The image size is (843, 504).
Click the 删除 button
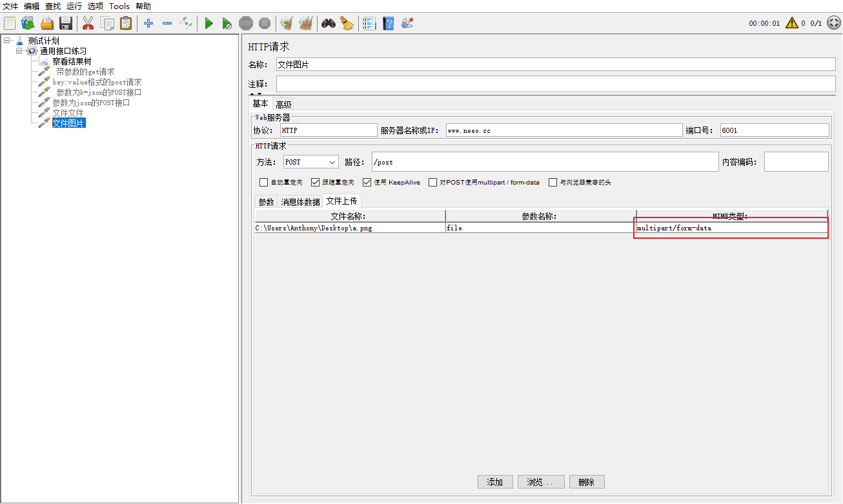[x=587, y=482]
